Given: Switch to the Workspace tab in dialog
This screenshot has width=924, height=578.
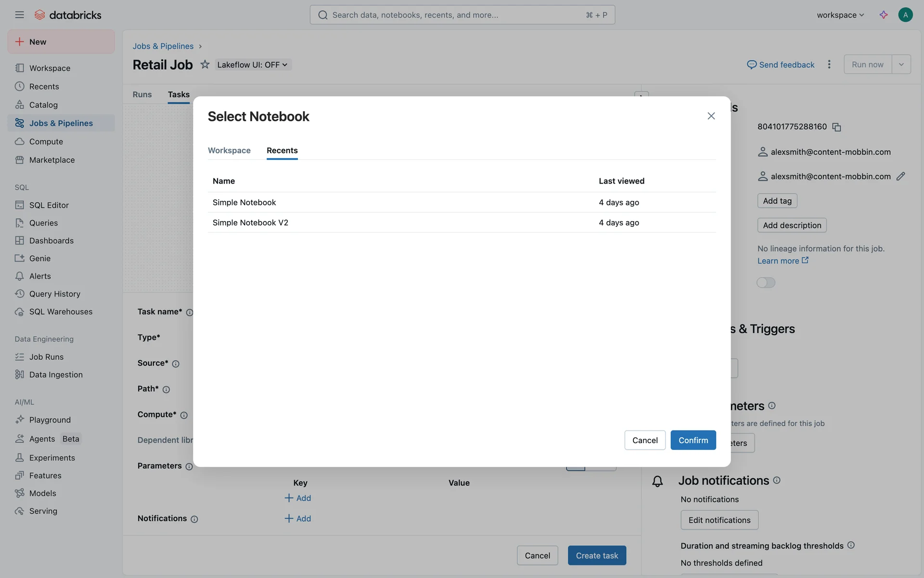Looking at the screenshot, I should click(x=229, y=150).
